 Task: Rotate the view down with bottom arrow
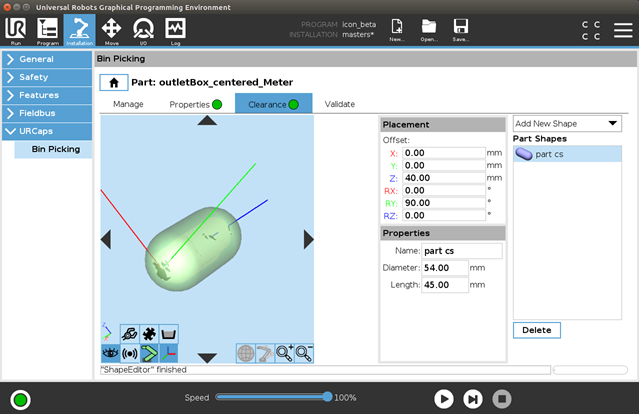pyautogui.click(x=207, y=358)
